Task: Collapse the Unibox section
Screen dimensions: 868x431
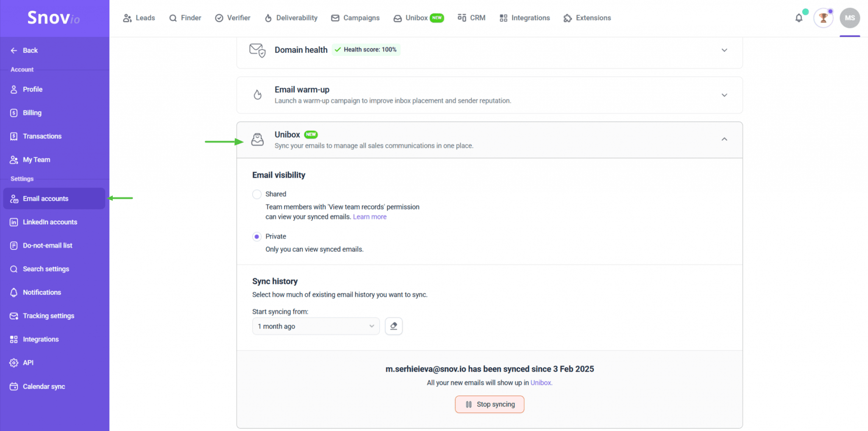Action: click(x=724, y=139)
